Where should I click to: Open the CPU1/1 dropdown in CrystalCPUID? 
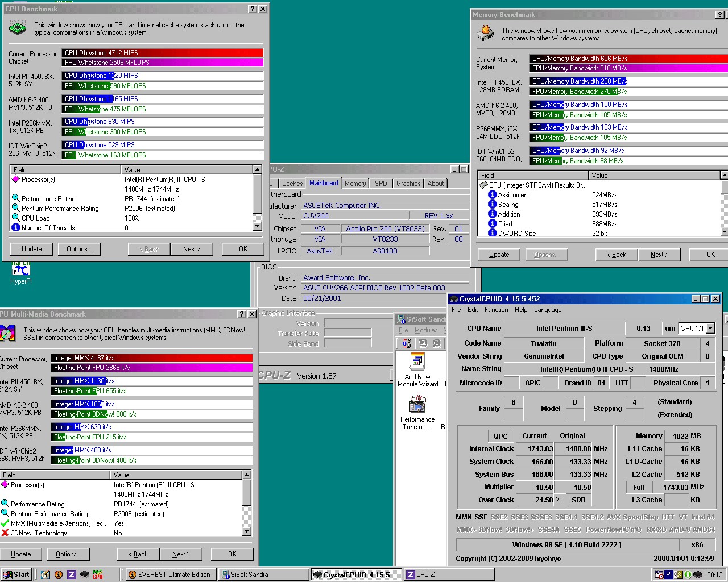pos(710,328)
